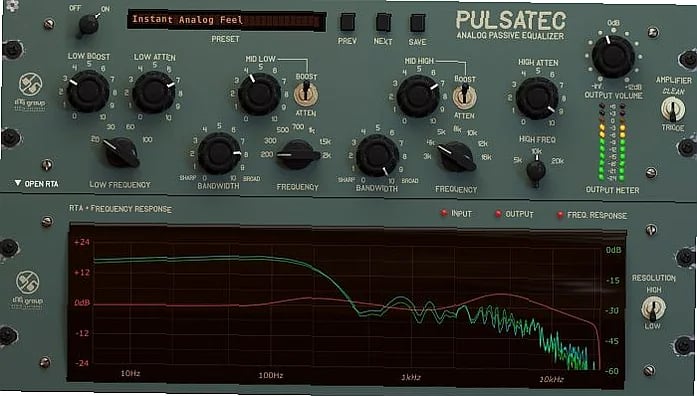Screen dimensions: 697x396
Task: Click the dfg group logo on EQ panel
Action: (30, 91)
